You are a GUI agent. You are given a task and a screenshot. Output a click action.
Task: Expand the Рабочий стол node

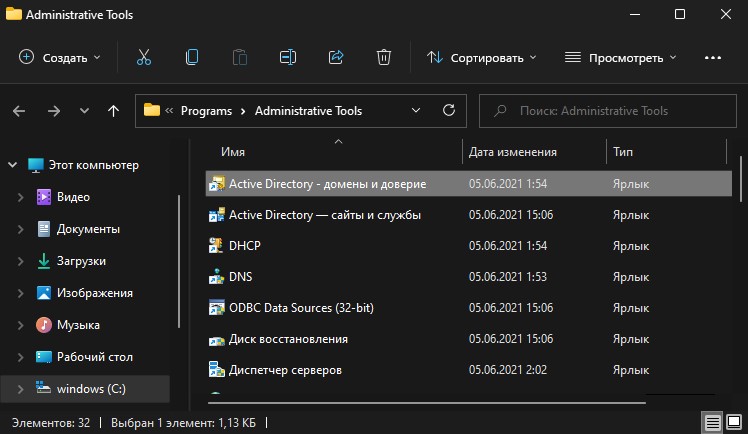coord(21,357)
